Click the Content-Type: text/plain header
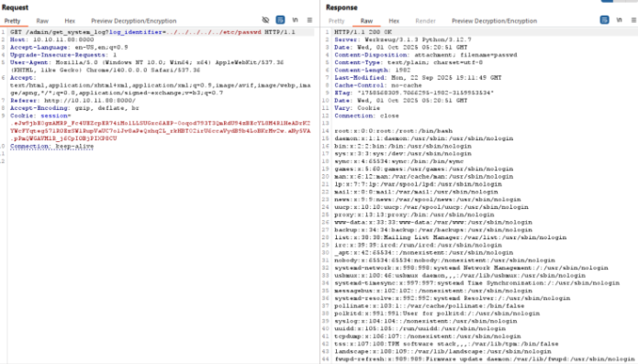This screenshot has height=364, width=638. (x=409, y=62)
